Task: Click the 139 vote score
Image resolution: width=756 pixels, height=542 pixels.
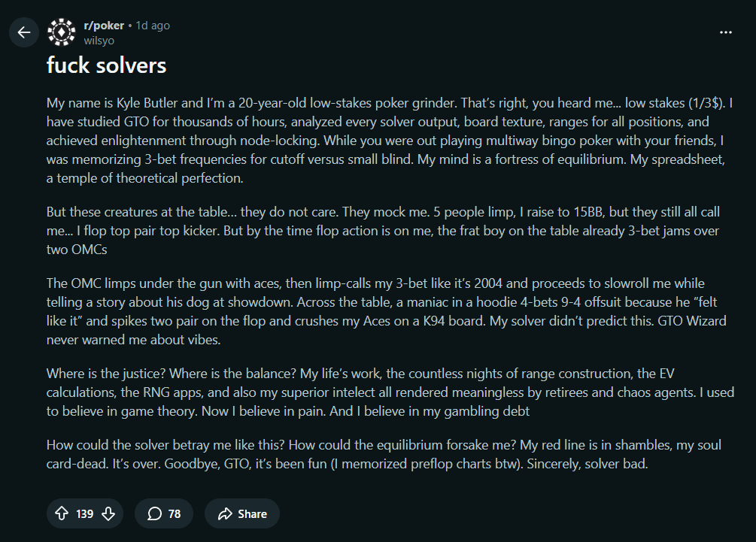Action: (x=85, y=514)
